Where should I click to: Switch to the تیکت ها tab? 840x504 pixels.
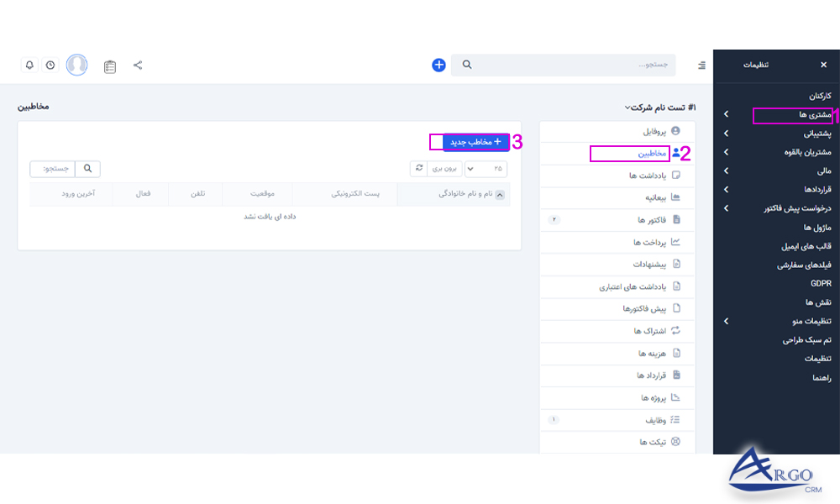click(659, 442)
